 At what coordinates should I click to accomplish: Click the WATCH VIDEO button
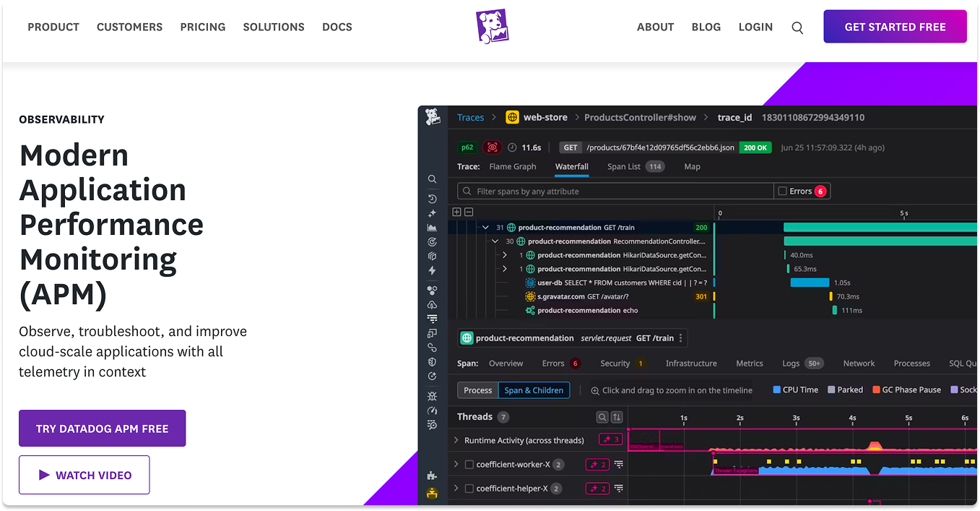tap(84, 475)
